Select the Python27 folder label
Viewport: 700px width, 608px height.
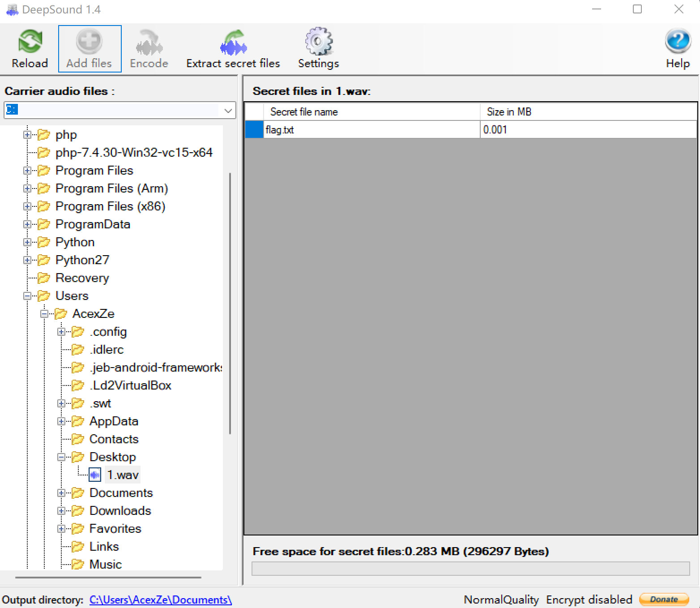pos(82,260)
